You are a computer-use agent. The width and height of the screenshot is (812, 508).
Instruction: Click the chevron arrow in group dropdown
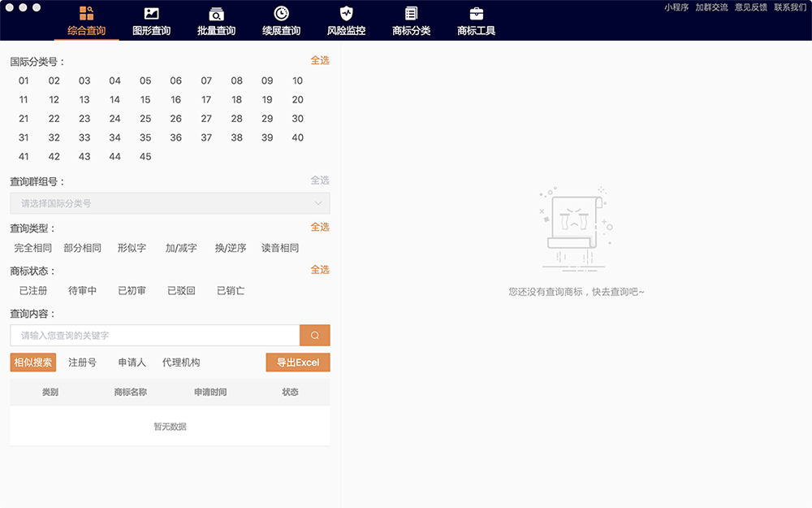(318, 203)
